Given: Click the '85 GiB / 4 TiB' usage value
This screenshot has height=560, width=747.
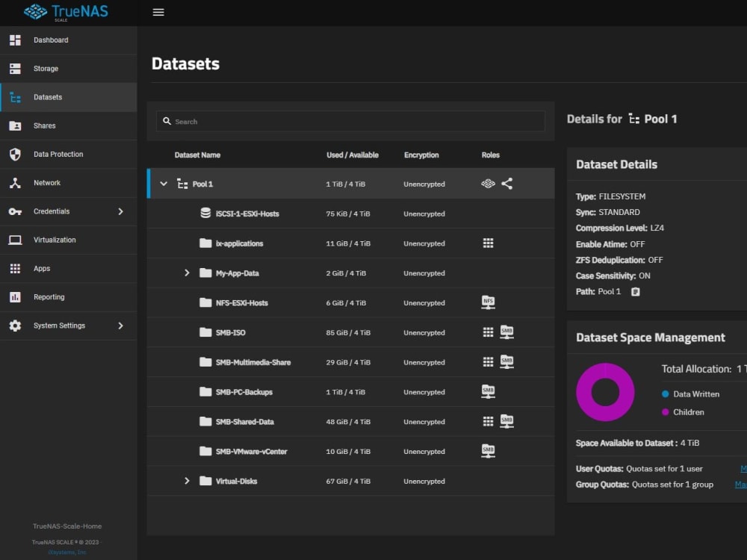Looking at the screenshot, I should [x=348, y=332].
